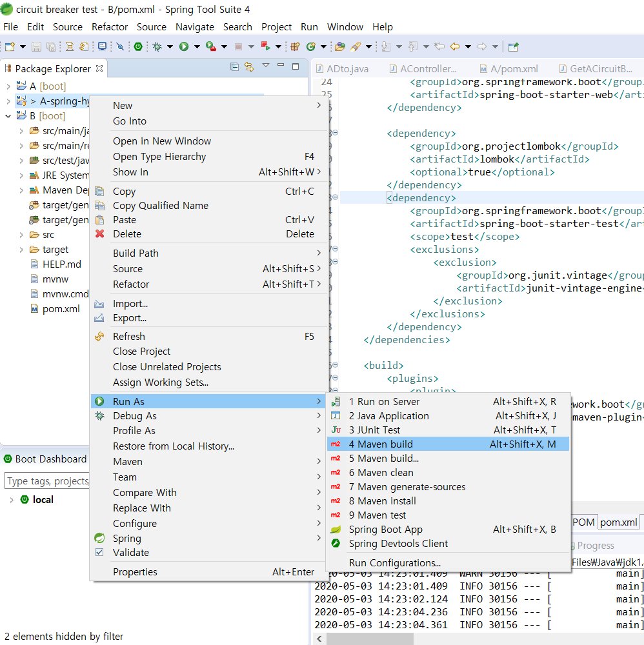Click 'Run Configurations...' in the submenu
The image size is (644, 645).
point(394,563)
